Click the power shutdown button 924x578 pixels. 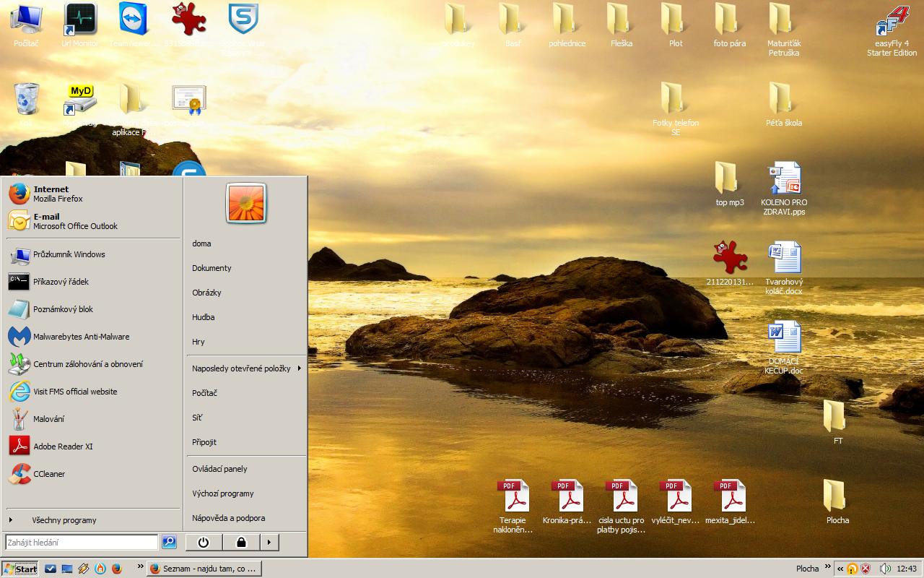click(203, 542)
